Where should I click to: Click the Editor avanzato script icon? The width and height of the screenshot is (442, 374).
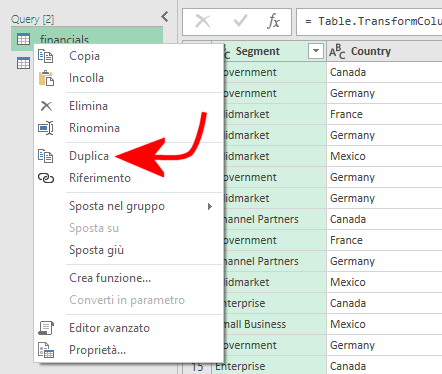coord(46,328)
